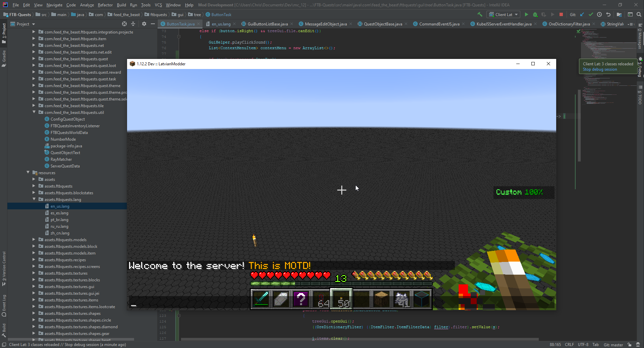
Task: Click the Stop debug session link
Action: [600, 69]
